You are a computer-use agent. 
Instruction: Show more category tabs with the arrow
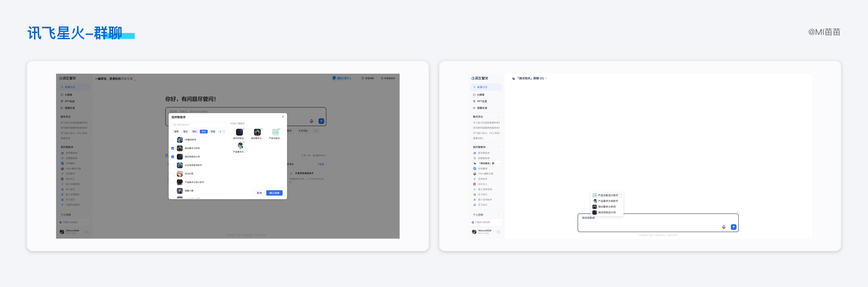(224, 131)
